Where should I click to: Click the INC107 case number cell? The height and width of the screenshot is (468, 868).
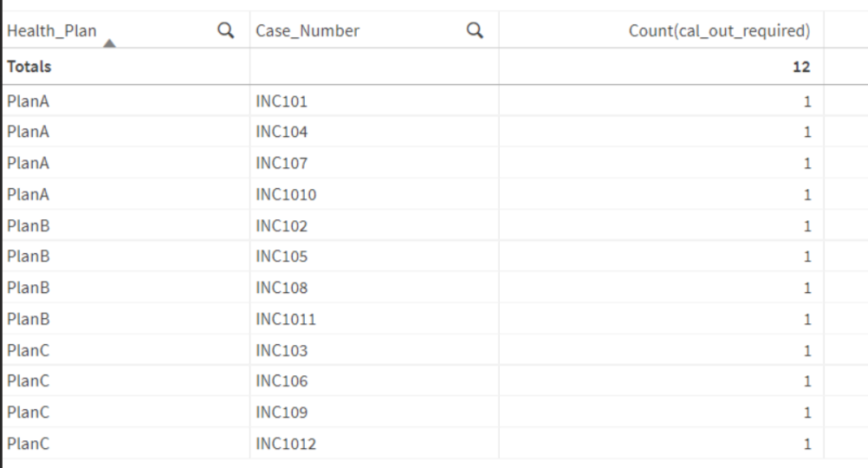[x=282, y=163]
